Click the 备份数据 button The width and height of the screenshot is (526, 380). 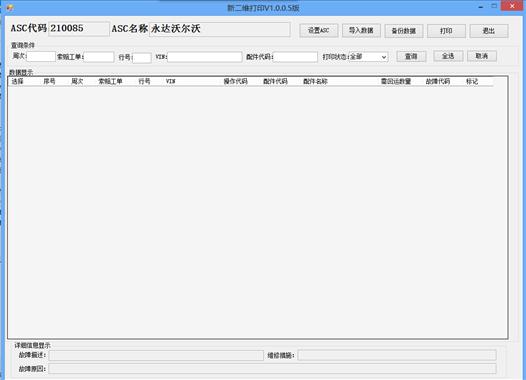[404, 31]
